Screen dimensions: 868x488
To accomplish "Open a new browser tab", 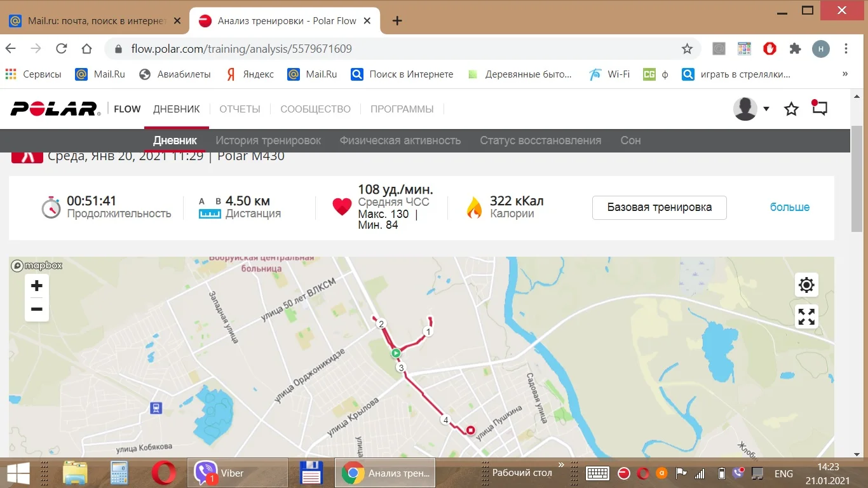I will [397, 21].
